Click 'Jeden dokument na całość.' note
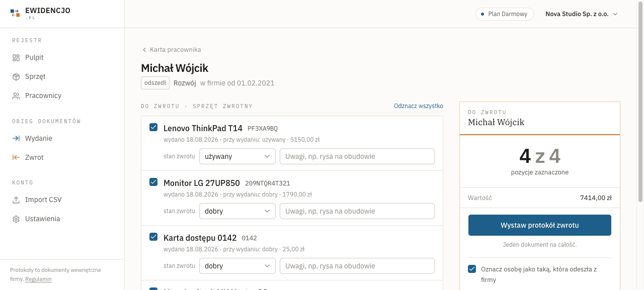644x290 pixels. (540, 245)
